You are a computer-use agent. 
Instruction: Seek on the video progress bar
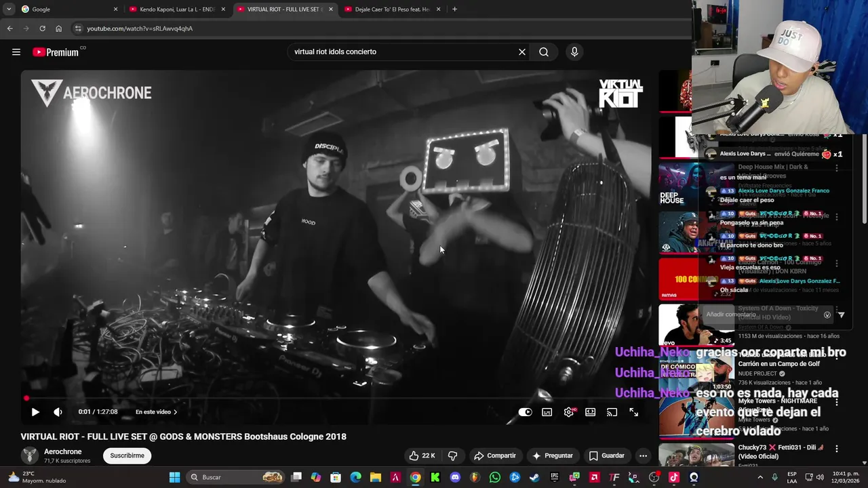(334, 399)
